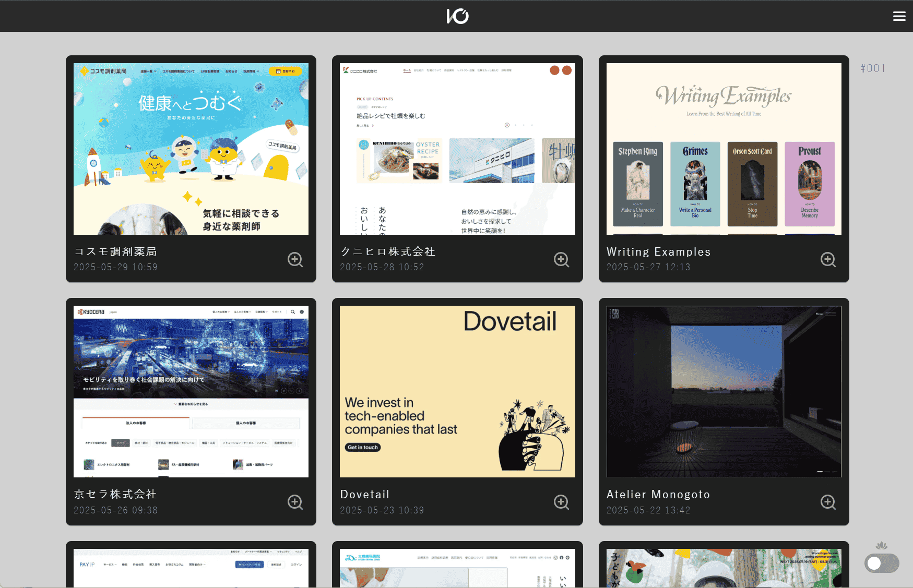Click the Atelier Monogoto dark room thumbnail
This screenshot has width=913, height=588.
[724, 391]
